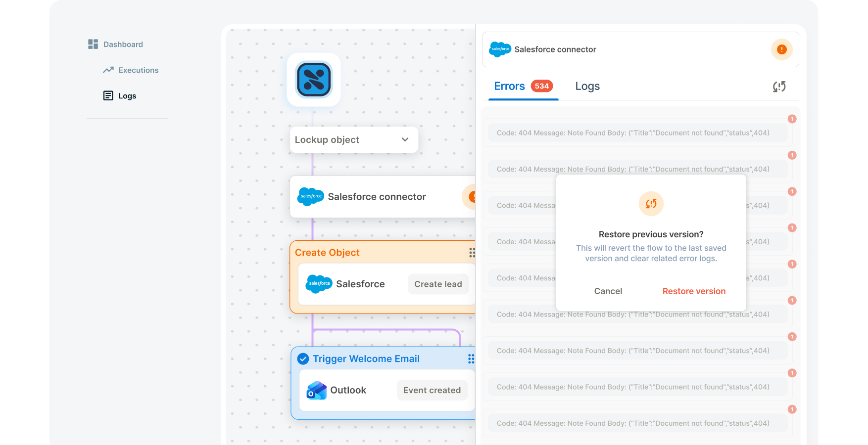Click red badge on first error entry
The image size is (868, 445).
(x=792, y=119)
